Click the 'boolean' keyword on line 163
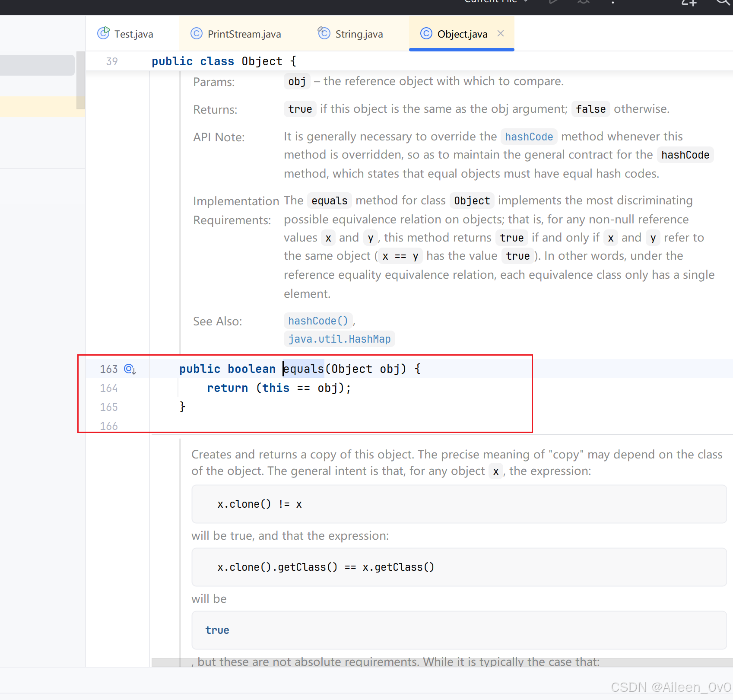This screenshot has width=733, height=700. [251, 369]
